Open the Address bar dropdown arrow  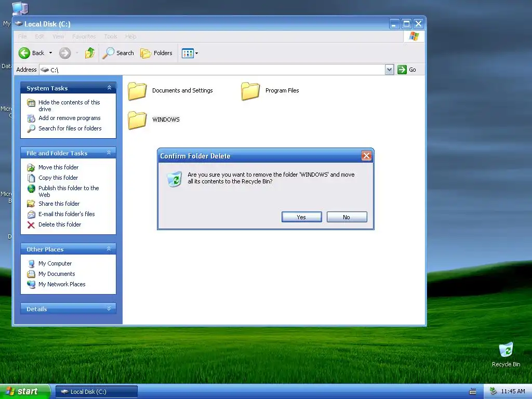[390, 70]
